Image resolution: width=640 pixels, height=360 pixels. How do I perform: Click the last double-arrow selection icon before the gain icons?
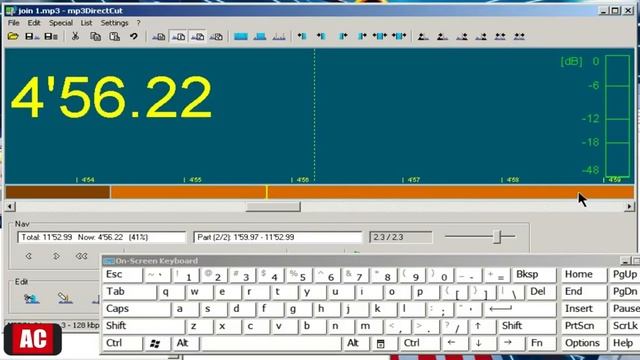[x=399, y=36]
